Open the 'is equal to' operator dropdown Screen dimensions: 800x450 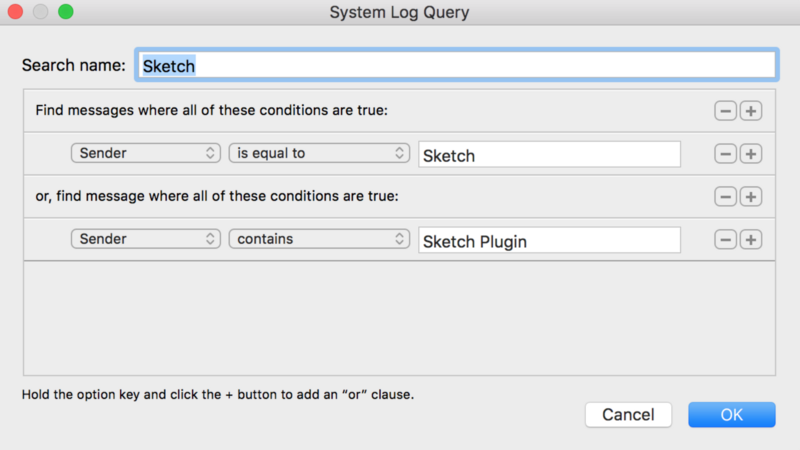319,154
